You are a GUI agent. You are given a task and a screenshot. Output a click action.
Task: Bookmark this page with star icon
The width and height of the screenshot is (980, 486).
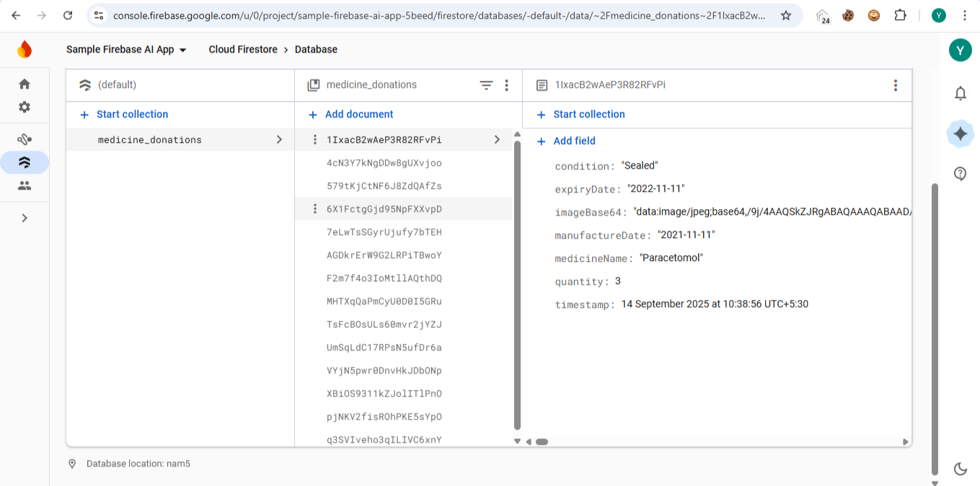pyautogui.click(x=786, y=15)
